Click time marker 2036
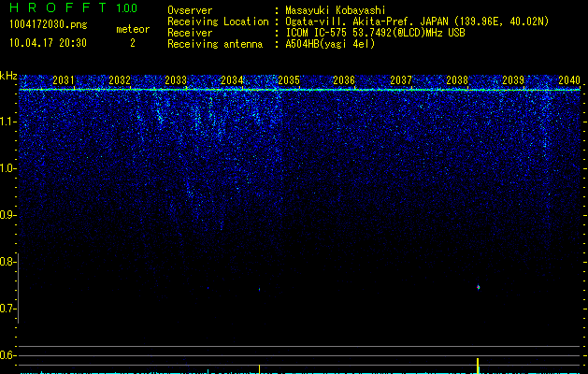This screenshot has height=374, width=588. point(344,80)
